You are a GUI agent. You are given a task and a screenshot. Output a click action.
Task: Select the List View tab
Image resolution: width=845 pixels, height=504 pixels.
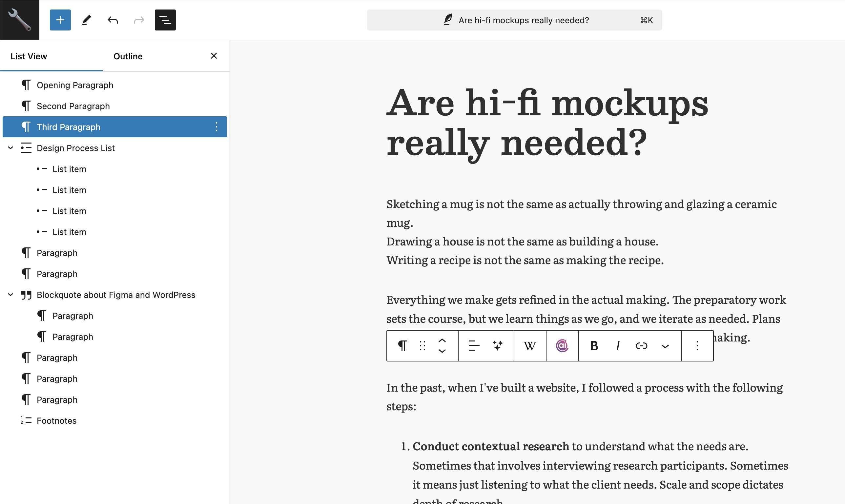click(29, 56)
